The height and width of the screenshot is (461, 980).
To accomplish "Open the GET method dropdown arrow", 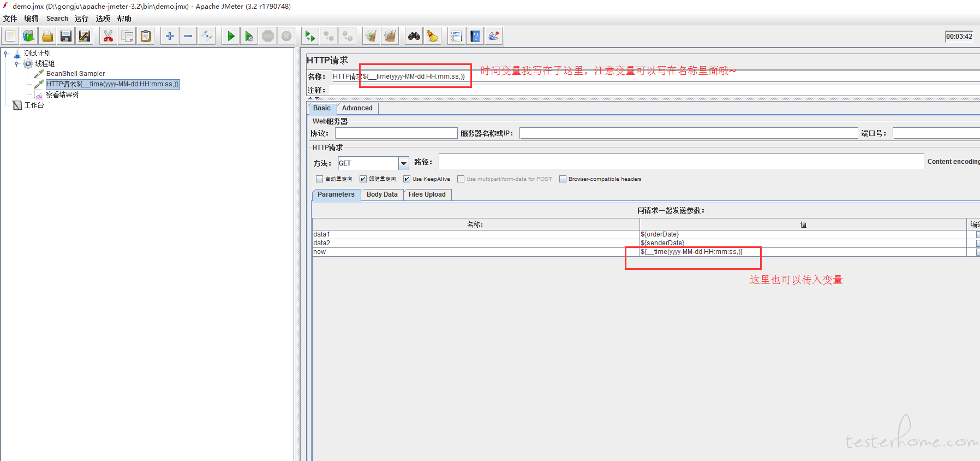I will coord(404,163).
